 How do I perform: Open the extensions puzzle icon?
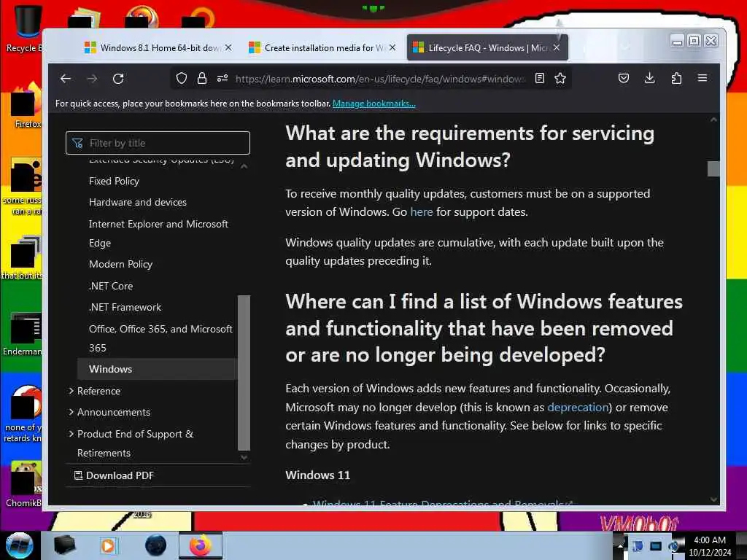pos(676,79)
